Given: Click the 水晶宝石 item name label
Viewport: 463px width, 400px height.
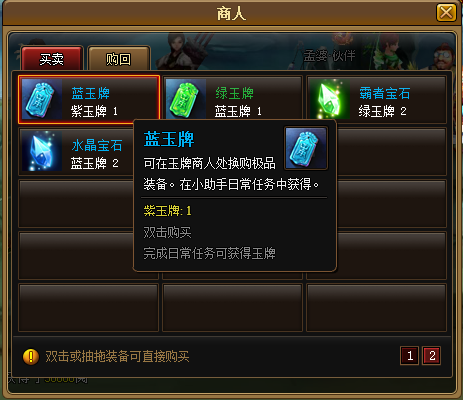Looking at the screenshot, I should click(x=97, y=145).
